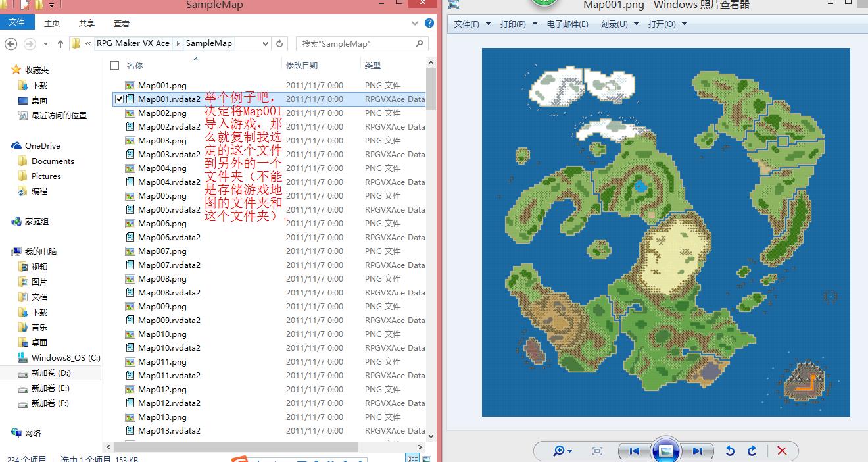
Task: Sort files by 修改日期 column
Action: 302,65
